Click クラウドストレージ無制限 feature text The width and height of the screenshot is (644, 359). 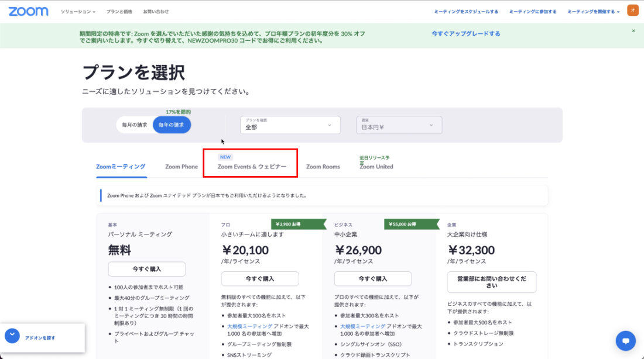pos(484,333)
